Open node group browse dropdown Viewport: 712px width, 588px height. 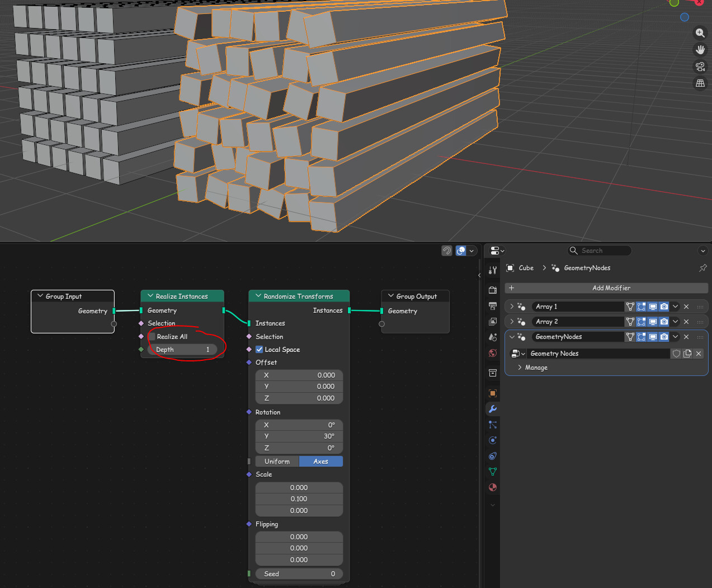(x=518, y=354)
